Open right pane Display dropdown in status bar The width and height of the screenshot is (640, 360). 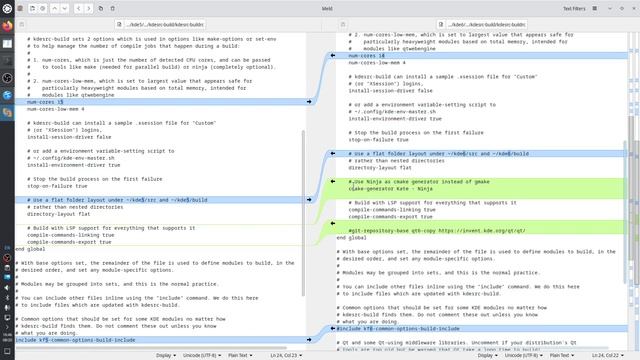pyautogui.click(x=487, y=356)
